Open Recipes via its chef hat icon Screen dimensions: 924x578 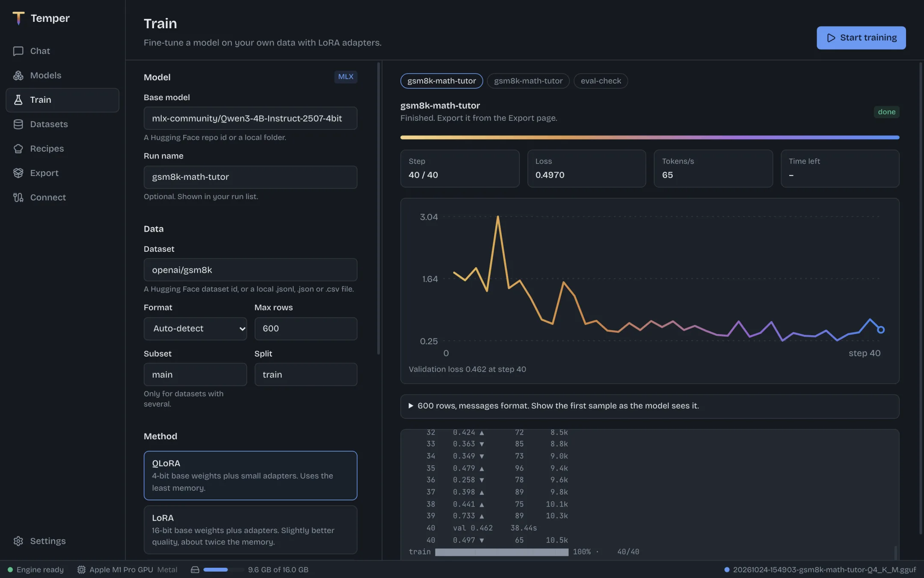tap(18, 149)
